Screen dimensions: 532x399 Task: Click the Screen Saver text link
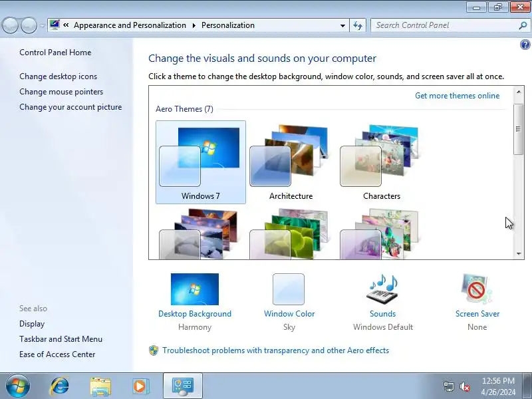click(477, 314)
